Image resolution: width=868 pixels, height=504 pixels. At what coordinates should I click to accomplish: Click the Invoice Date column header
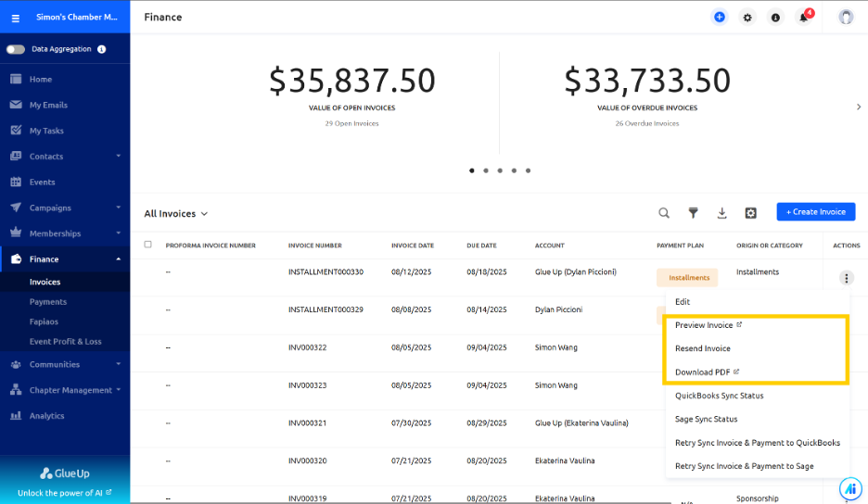coord(413,246)
